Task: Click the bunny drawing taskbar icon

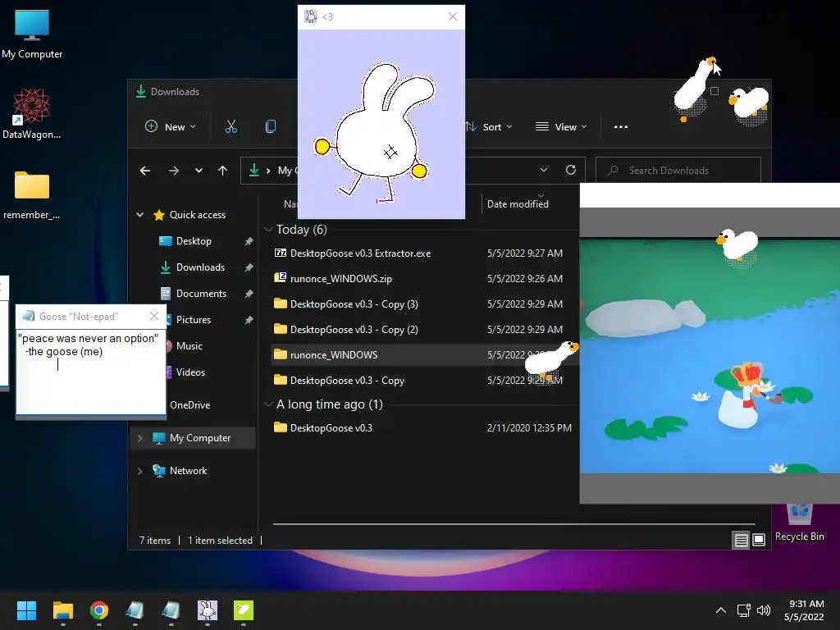Action: pyautogui.click(x=208, y=610)
